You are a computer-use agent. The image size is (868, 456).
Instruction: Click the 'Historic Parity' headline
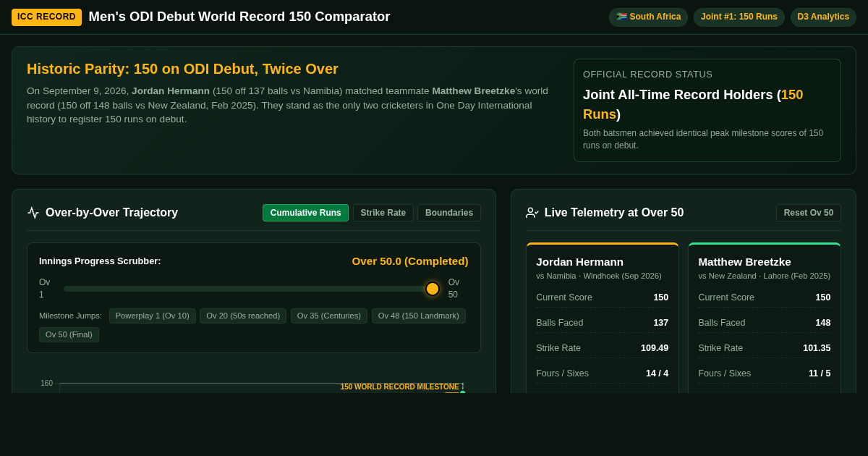182,69
